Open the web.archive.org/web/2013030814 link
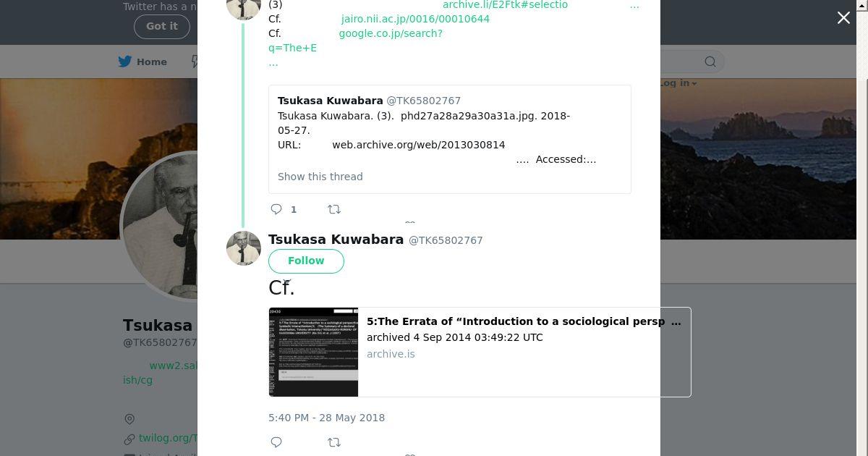 [x=419, y=145]
